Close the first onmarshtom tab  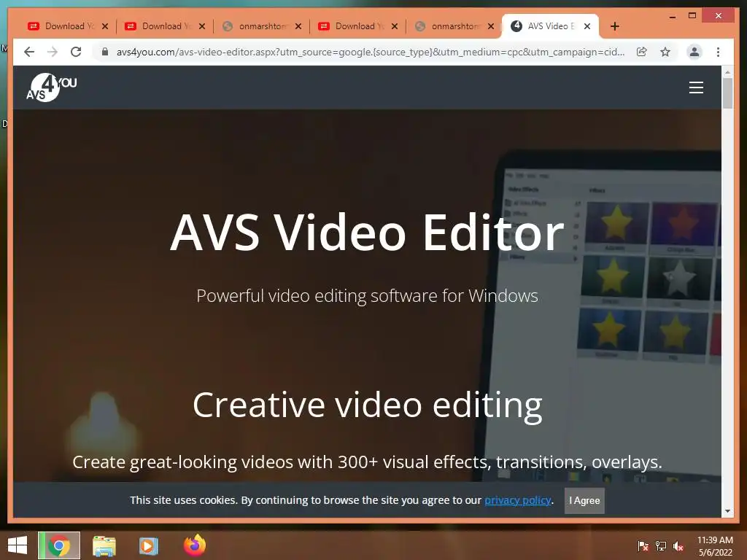click(x=298, y=26)
